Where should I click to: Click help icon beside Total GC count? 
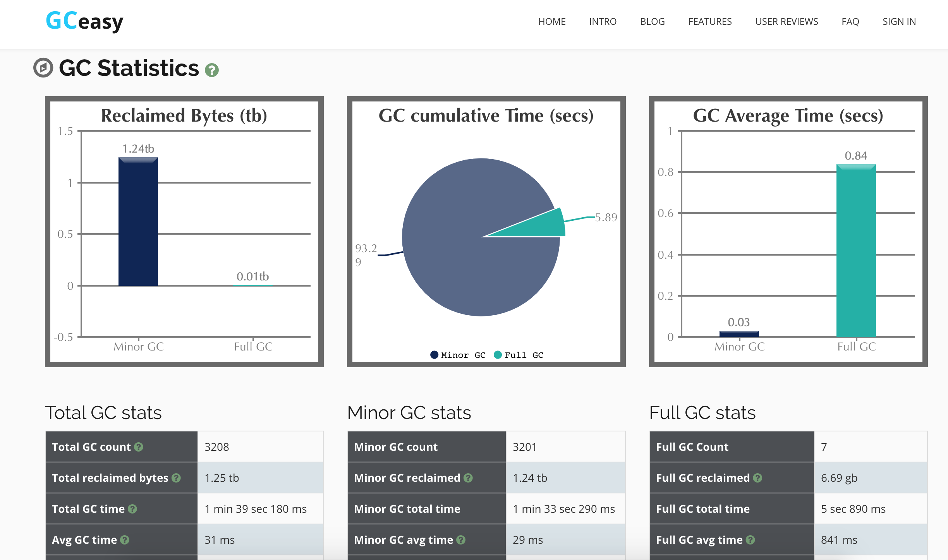pos(139,447)
